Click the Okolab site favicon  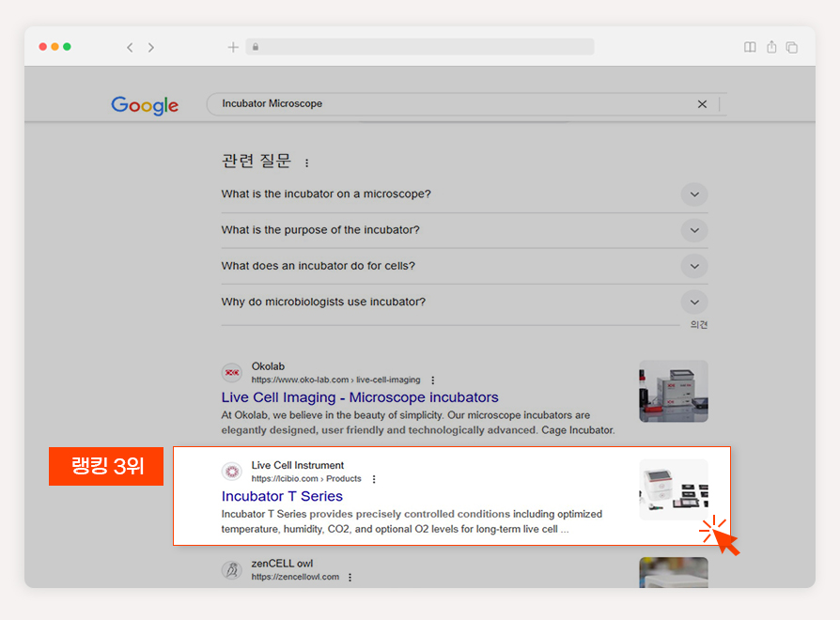232,373
